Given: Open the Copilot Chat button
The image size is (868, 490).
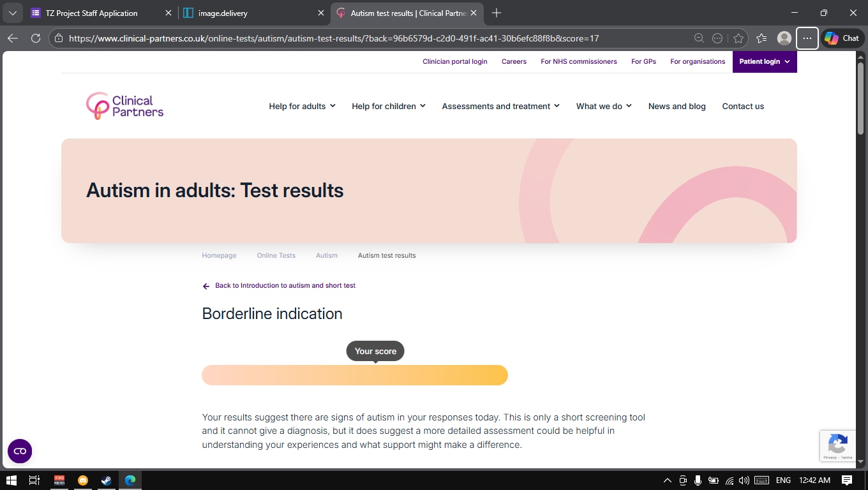Looking at the screenshot, I should [841, 38].
